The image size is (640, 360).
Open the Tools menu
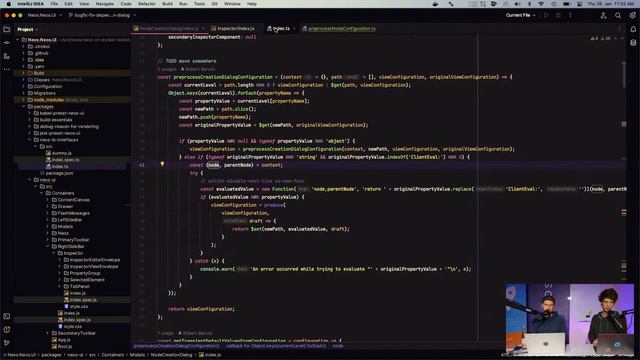[x=199, y=4]
